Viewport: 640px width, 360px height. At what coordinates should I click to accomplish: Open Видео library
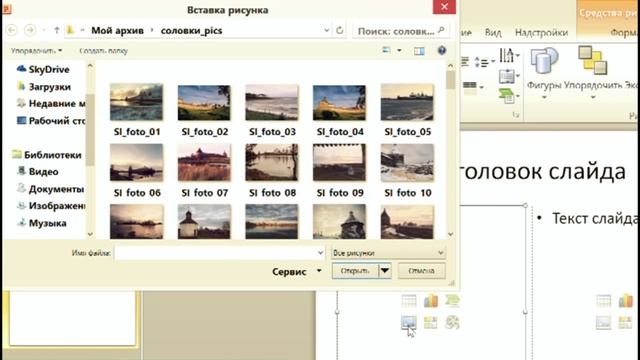pyautogui.click(x=38, y=171)
